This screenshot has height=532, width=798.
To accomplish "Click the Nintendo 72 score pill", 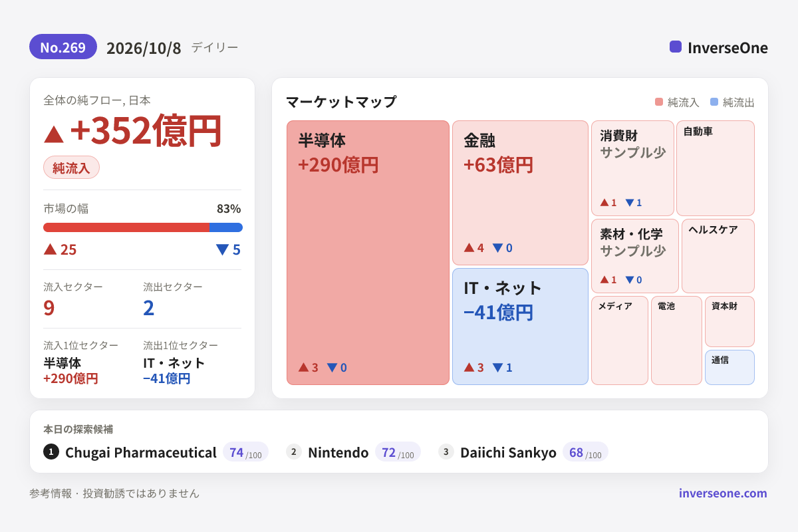I will 398,452.
